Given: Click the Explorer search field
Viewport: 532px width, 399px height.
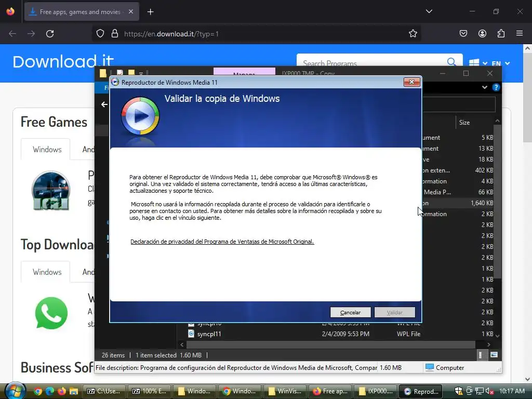Looking at the screenshot, I should pyautogui.click(x=459, y=104).
